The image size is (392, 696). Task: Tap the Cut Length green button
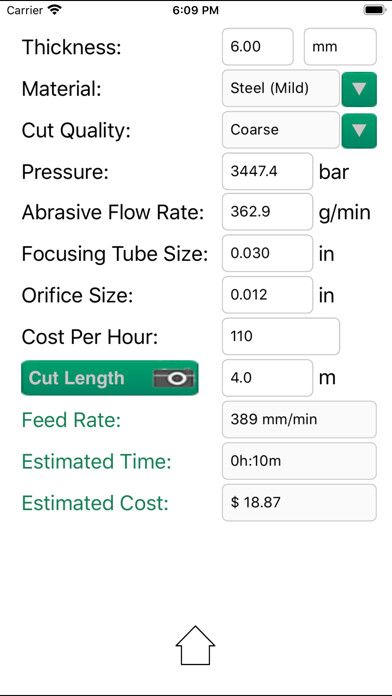point(110,378)
